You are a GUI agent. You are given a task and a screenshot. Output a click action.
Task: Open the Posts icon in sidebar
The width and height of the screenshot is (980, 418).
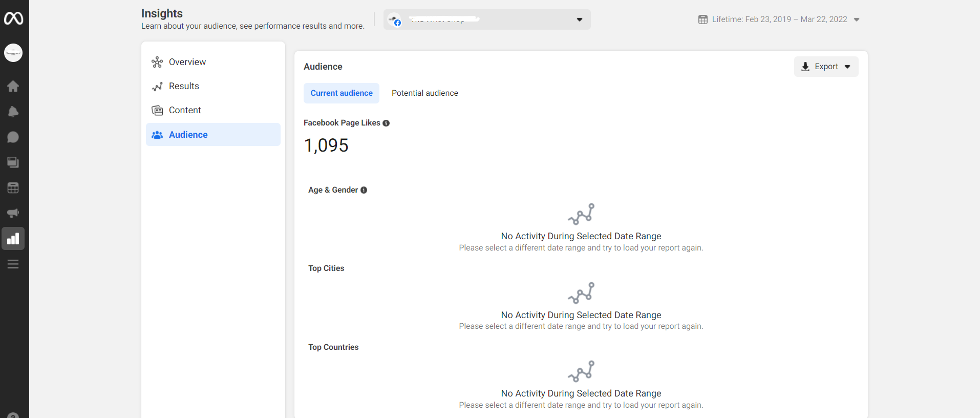13,162
